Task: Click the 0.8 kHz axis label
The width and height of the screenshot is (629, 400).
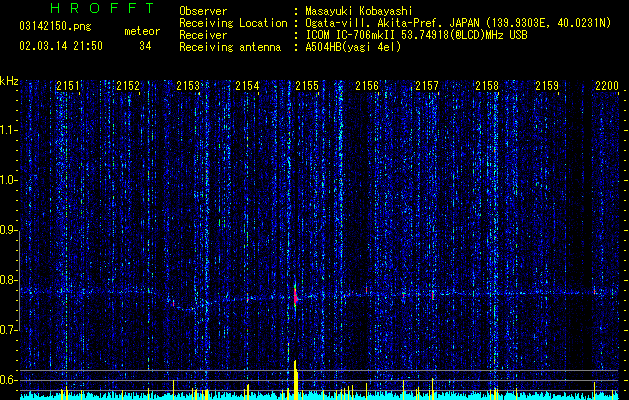Action: point(9,280)
